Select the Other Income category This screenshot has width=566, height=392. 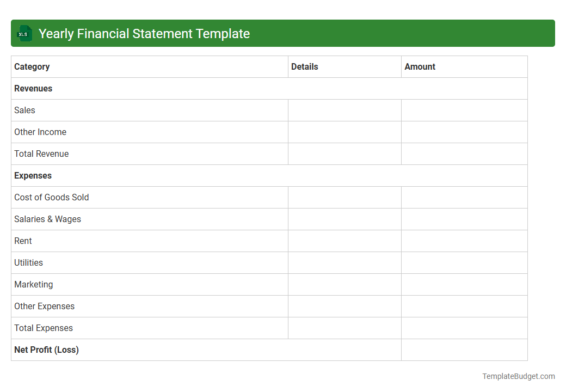40,132
